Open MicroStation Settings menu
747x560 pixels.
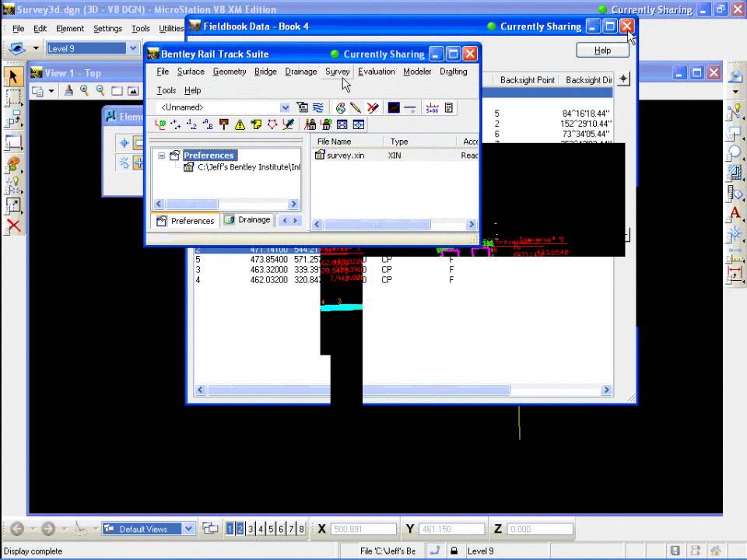(107, 29)
